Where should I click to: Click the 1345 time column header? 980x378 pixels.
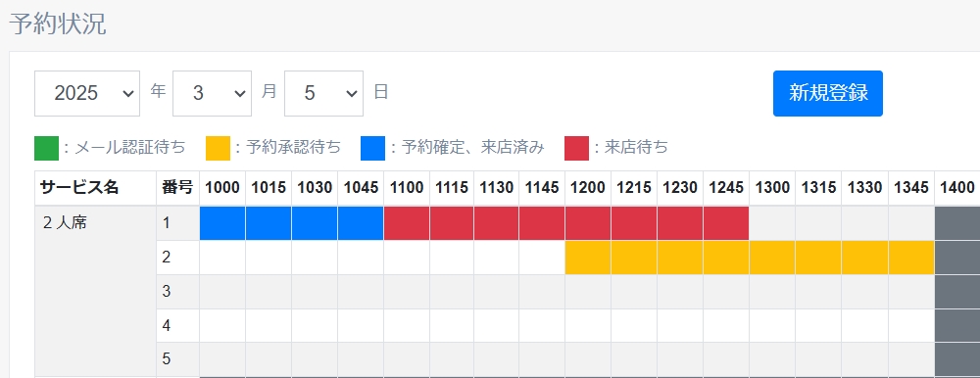pos(911,187)
